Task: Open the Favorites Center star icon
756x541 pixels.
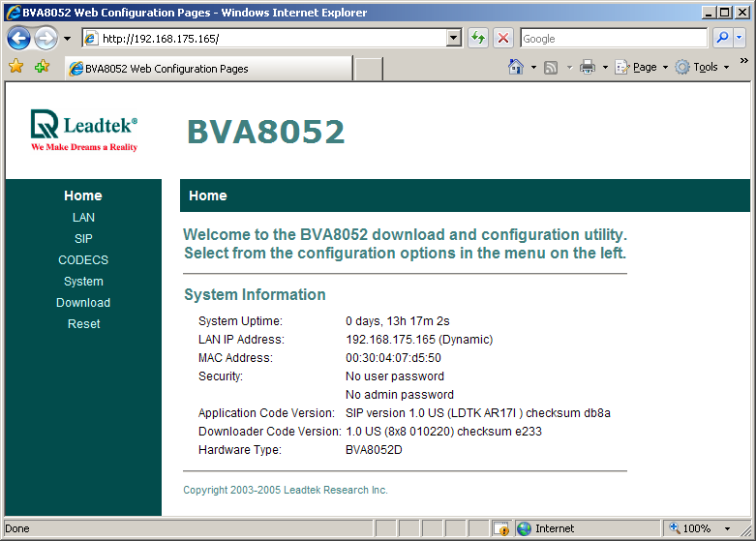Action: click(15, 66)
